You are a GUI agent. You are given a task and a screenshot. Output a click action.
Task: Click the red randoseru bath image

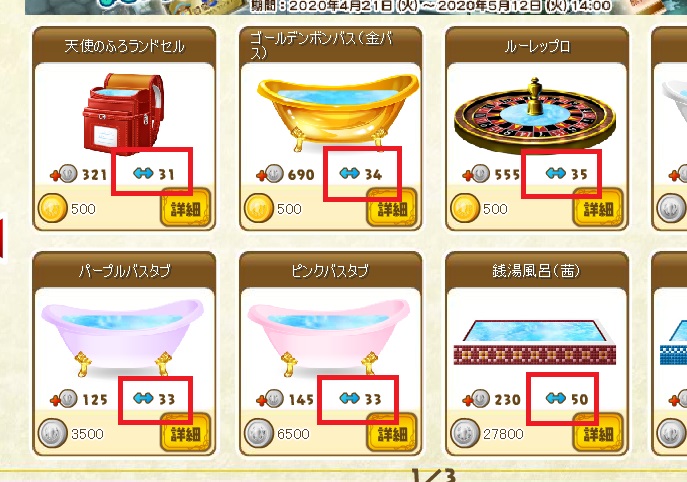pos(124,114)
